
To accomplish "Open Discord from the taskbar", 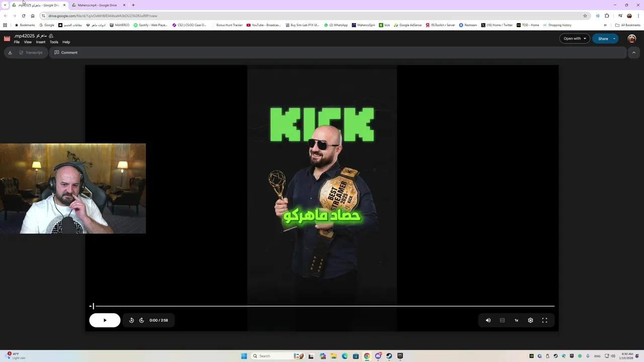I will [378, 356].
